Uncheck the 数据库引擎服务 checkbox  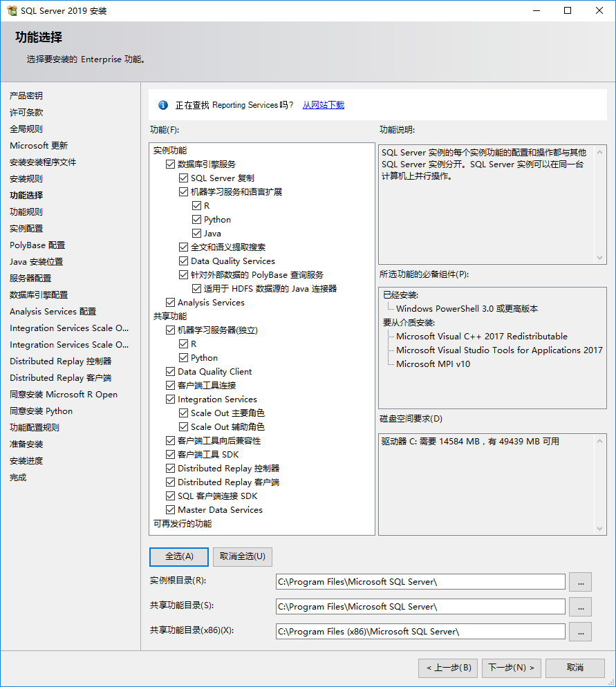171,164
